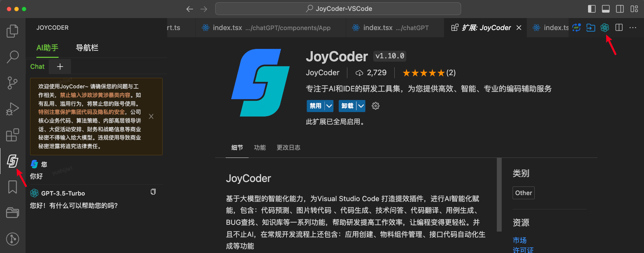Click the extension details vertical scrollbar
This screenshot has height=253, width=644.
click(499, 194)
